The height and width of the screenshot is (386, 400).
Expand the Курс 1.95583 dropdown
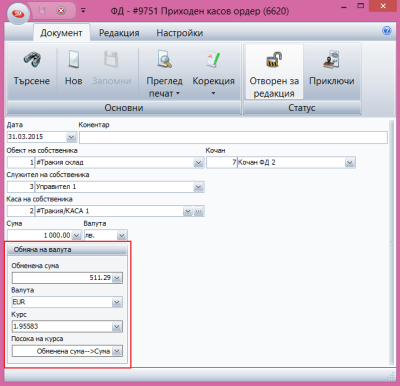click(x=117, y=327)
